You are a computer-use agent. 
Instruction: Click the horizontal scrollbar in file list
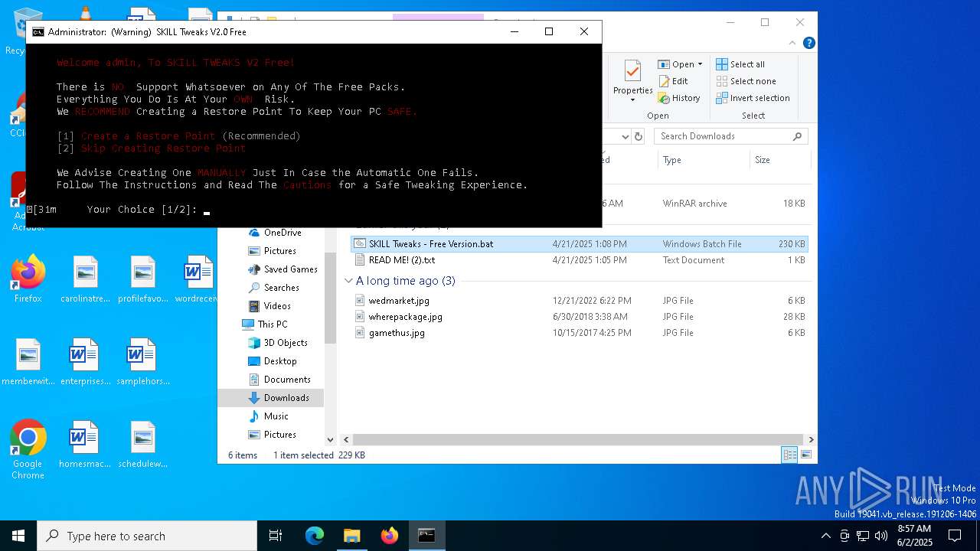click(x=578, y=440)
